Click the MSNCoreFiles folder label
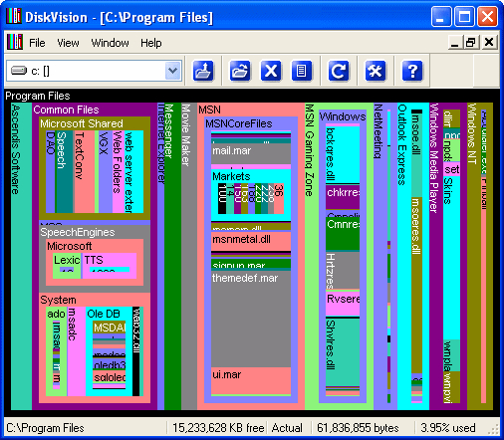This screenshot has width=504, height=440. coord(239,123)
